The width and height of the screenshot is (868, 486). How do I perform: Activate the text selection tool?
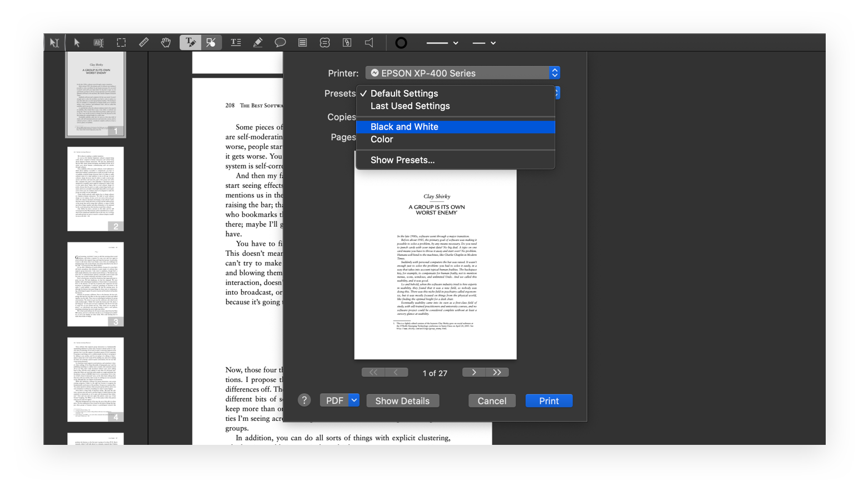pyautogui.click(x=98, y=42)
